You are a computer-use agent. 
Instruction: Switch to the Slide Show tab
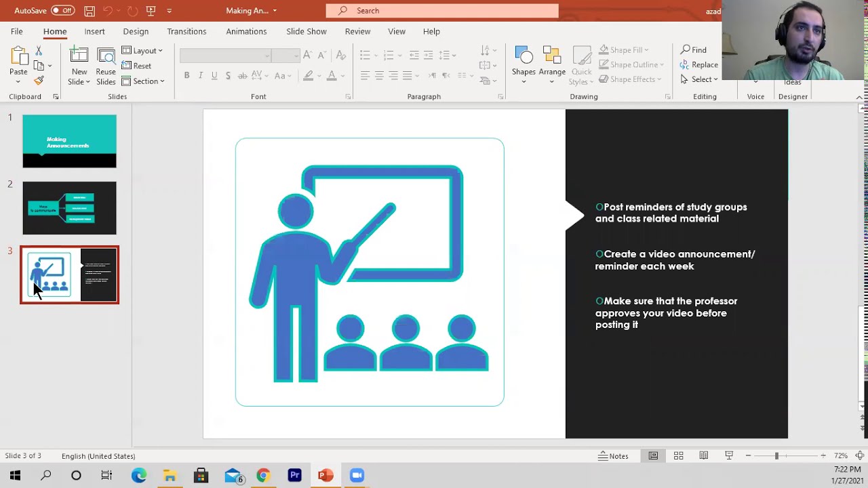pos(306,31)
